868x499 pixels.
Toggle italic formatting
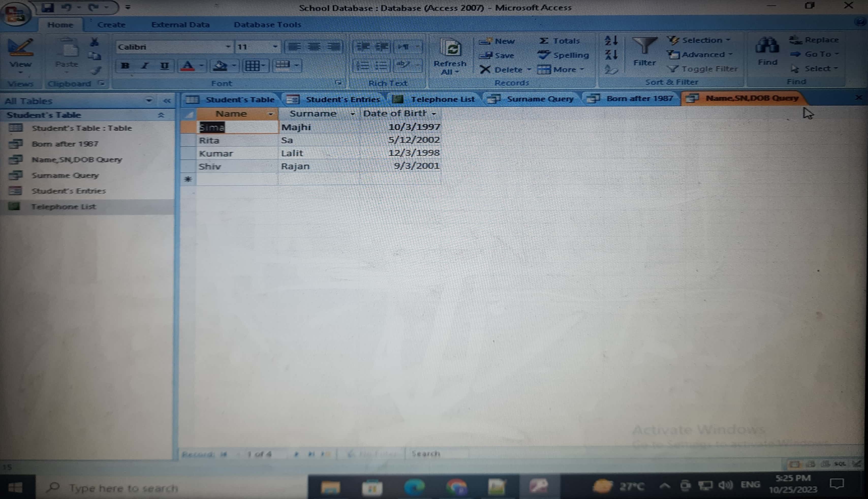[x=145, y=66]
